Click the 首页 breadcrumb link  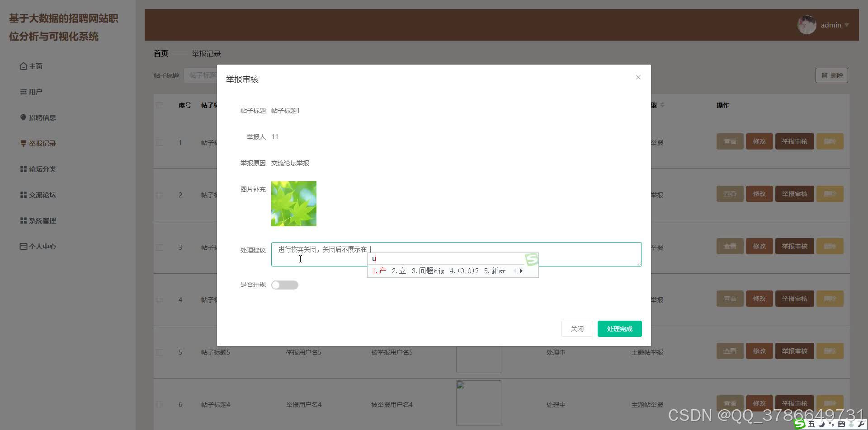tap(161, 53)
